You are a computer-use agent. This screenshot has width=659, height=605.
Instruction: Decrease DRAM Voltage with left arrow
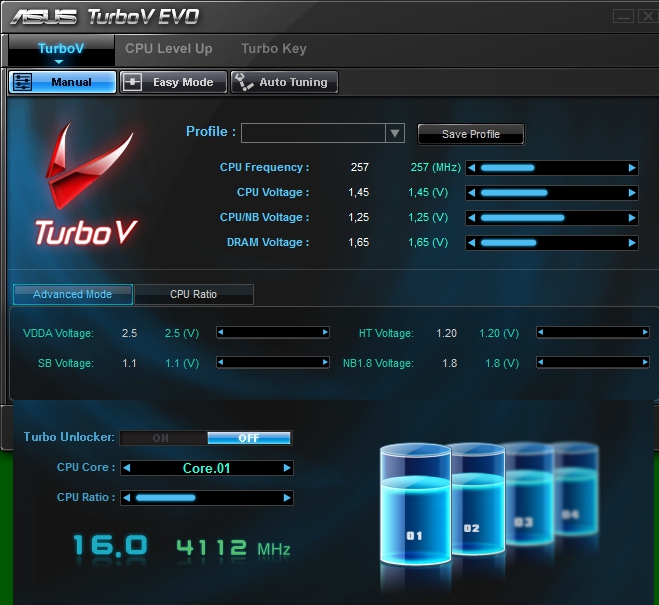472,243
